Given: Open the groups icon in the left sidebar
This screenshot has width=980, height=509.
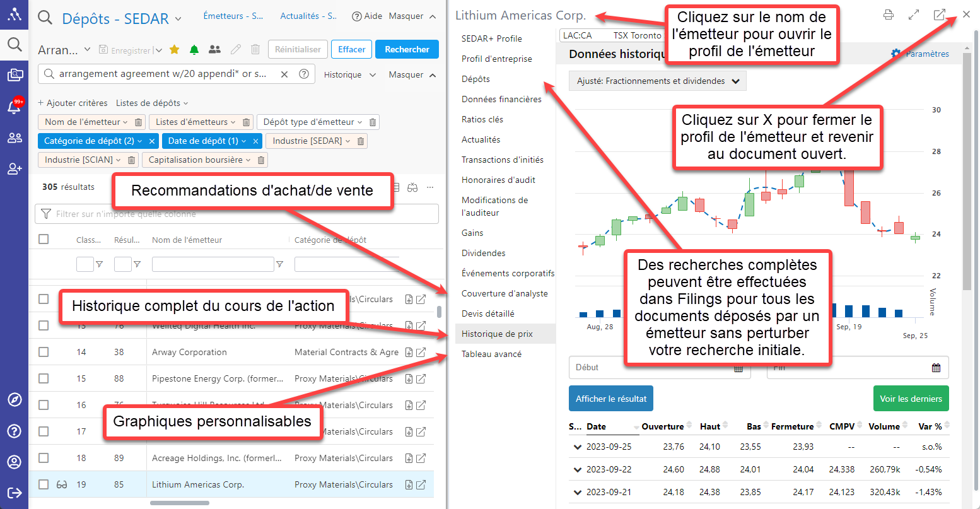Looking at the screenshot, I should click(x=15, y=137).
